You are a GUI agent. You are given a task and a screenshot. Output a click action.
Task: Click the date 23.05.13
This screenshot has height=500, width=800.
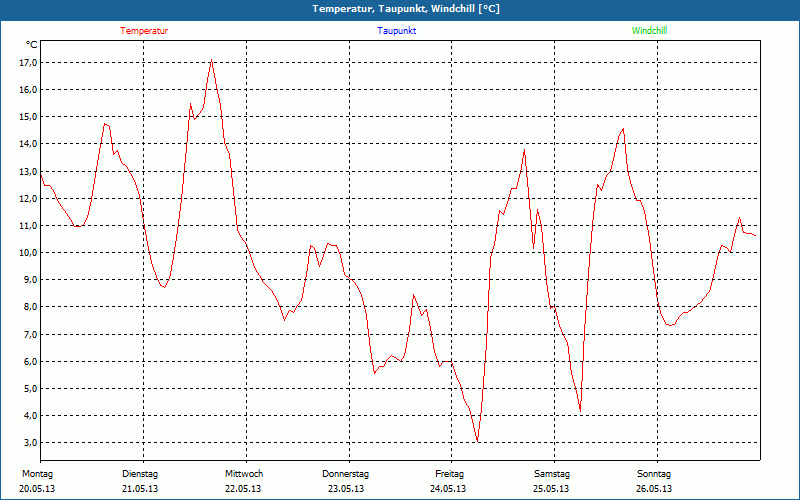click(346, 489)
